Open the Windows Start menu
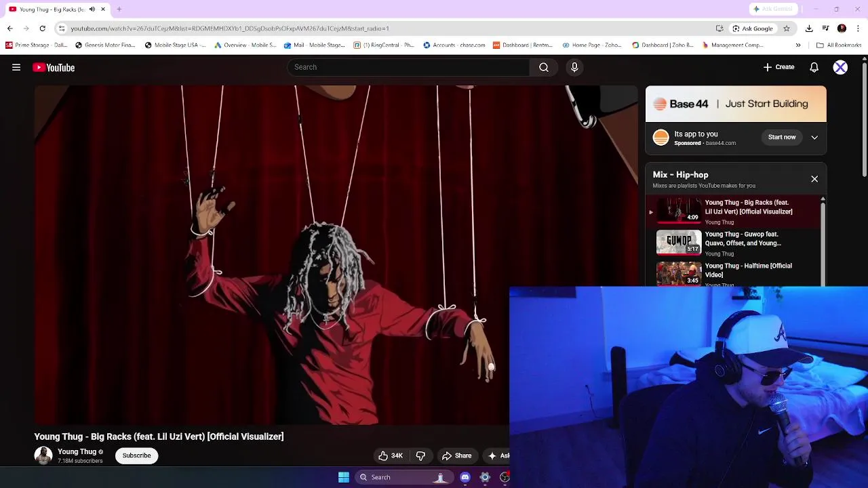This screenshot has width=868, height=488. tap(344, 477)
